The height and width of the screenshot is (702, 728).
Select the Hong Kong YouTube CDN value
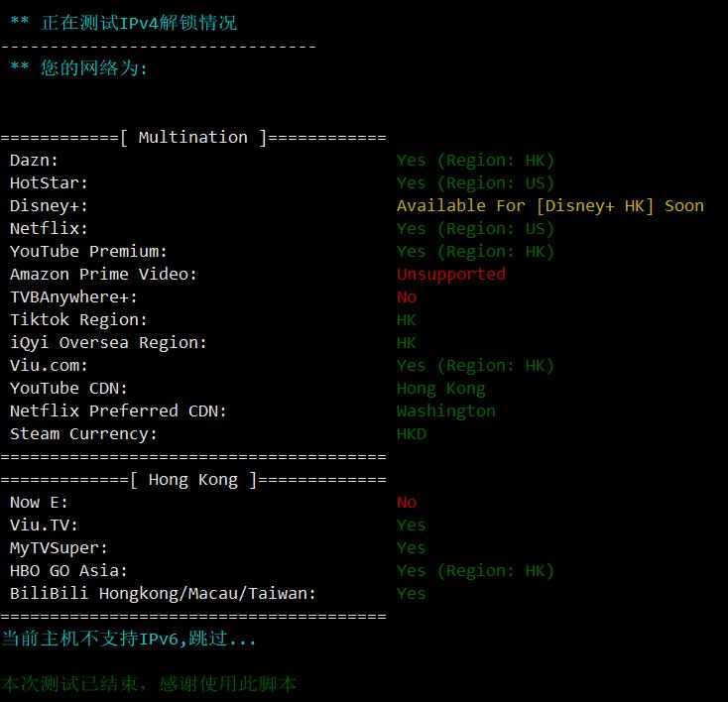tap(441, 388)
